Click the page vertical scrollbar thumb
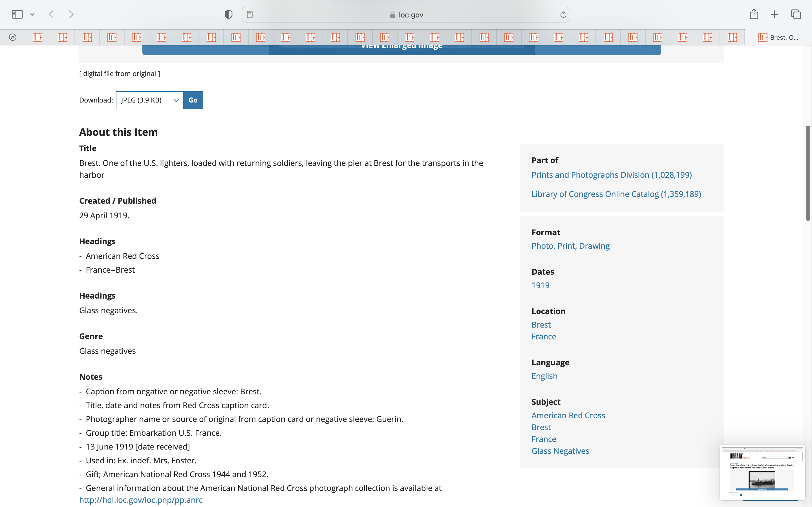Viewport: 812px width, 507px height. pos(808,173)
